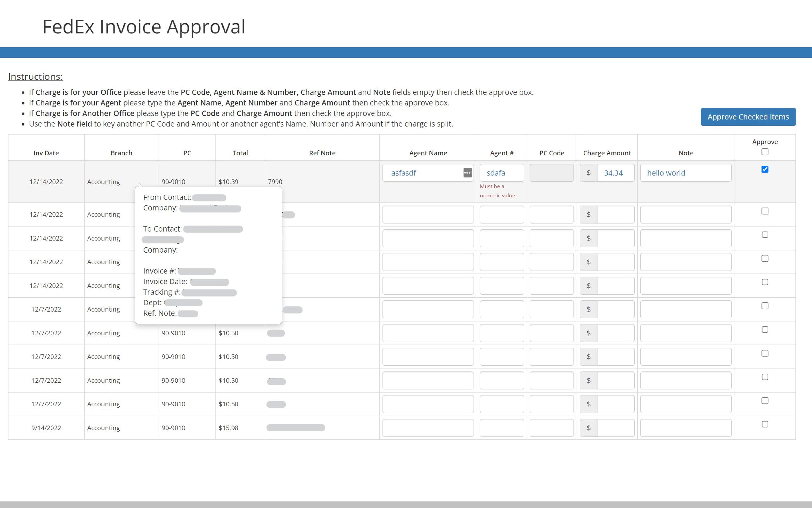812x508 pixels.
Task: Click the disabled PC Code field in the first row
Action: click(552, 173)
